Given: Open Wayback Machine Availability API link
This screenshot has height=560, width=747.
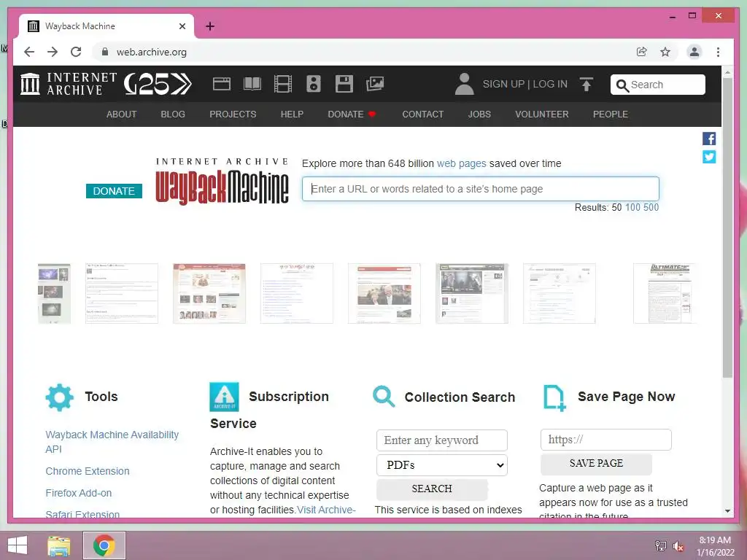Looking at the screenshot, I should click(x=112, y=442).
